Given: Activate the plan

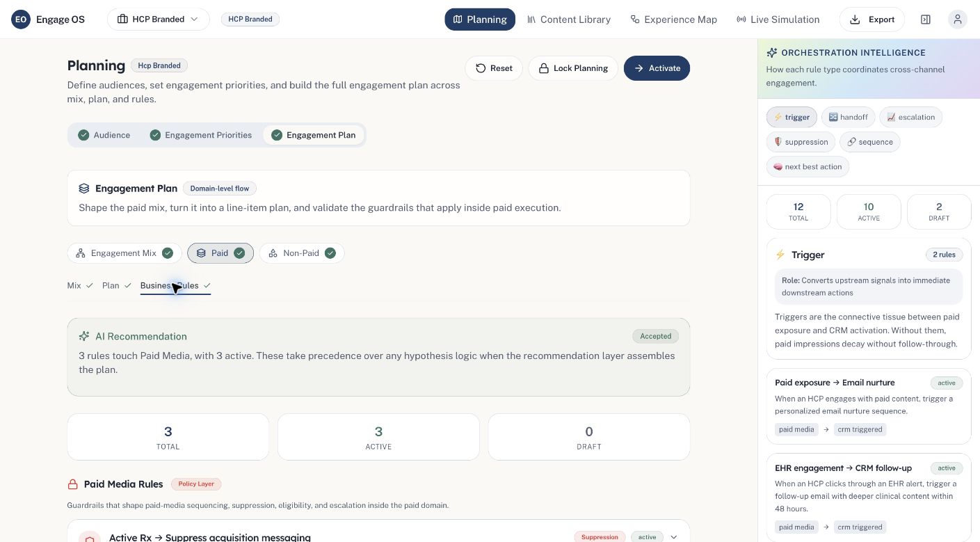Looking at the screenshot, I should pos(657,68).
